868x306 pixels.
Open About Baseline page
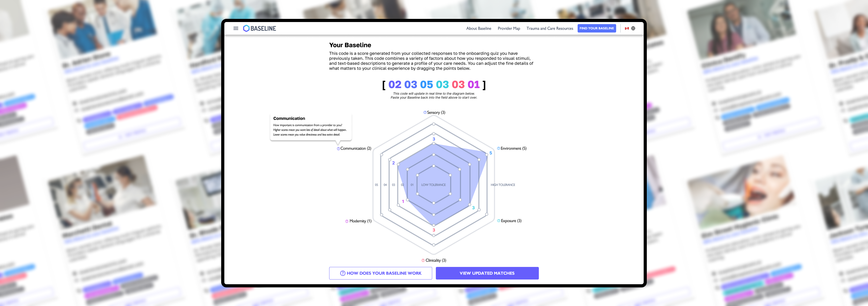click(479, 28)
